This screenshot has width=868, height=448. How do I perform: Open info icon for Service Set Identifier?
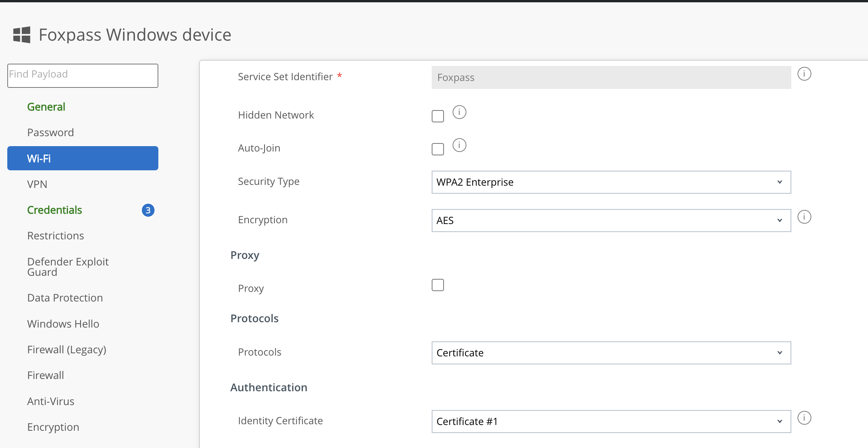(804, 74)
